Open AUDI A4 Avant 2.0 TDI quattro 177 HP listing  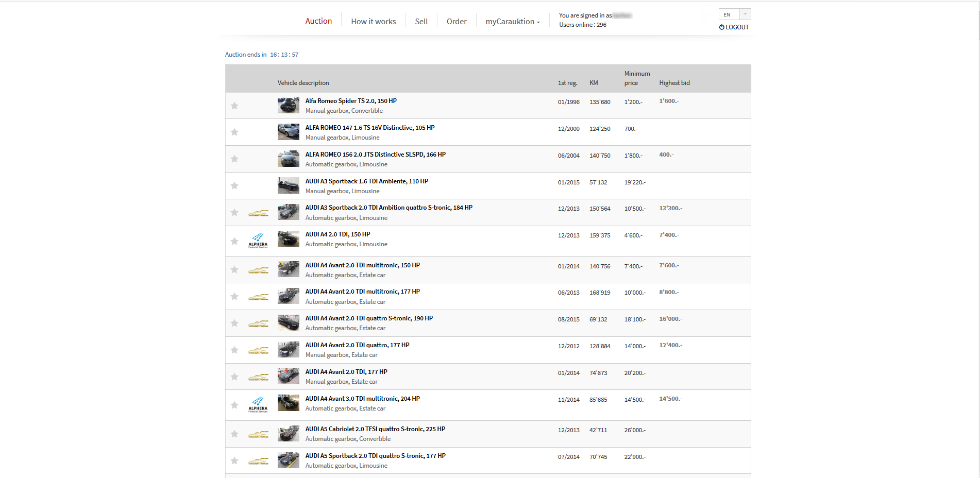pyautogui.click(x=357, y=345)
